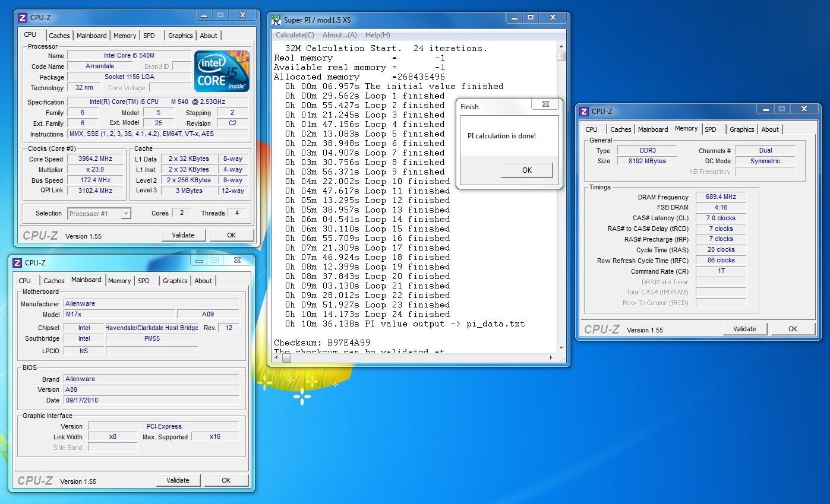Image resolution: width=830 pixels, height=504 pixels.
Task: Click the Super PI vertical scrollbar up arrow
Action: 561,46
